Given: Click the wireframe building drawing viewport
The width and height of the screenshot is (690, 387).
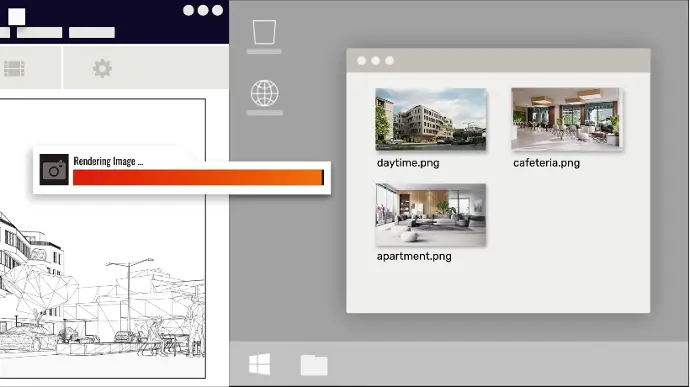Looking at the screenshot, I should (x=102, y=286).
